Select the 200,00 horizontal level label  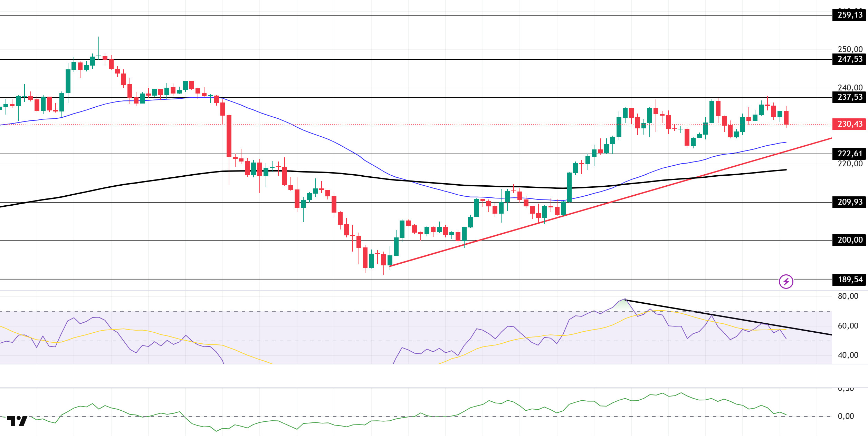click(849, 240)
